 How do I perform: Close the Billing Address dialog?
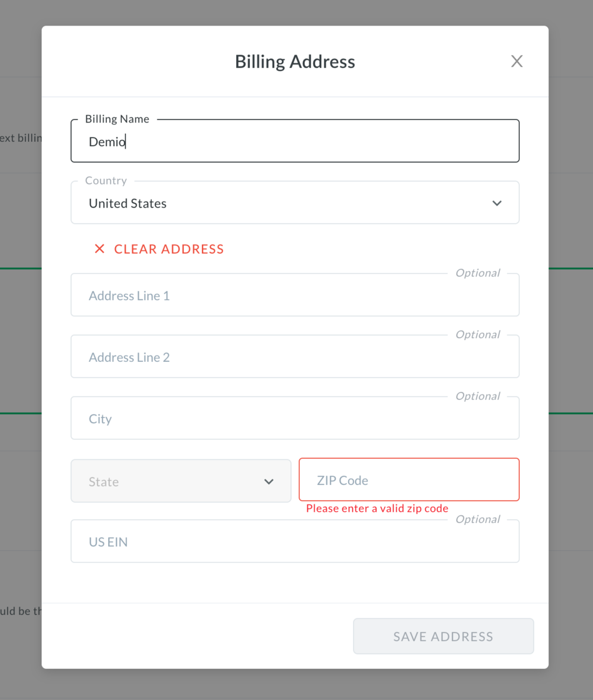517,61
